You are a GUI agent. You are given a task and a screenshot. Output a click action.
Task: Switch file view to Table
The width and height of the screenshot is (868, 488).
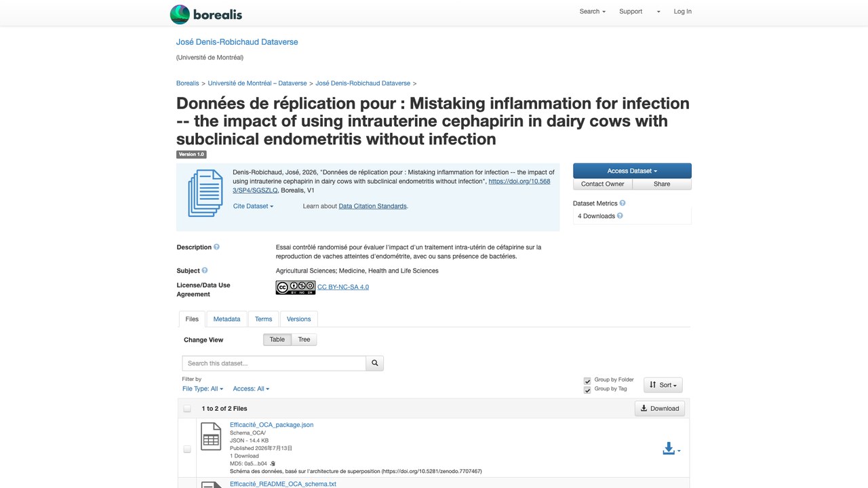(x=277, y=340)
